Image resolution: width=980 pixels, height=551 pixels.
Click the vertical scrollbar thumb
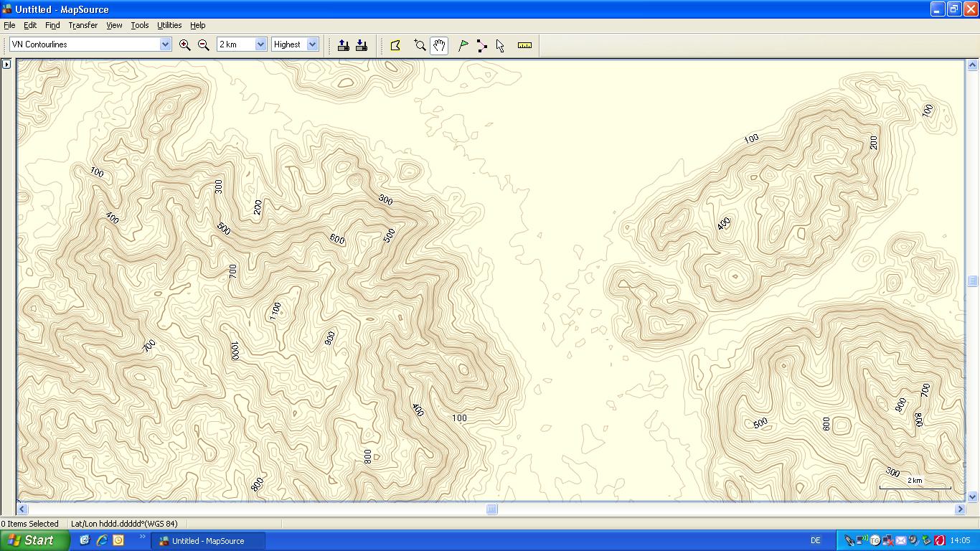point(973,281)
